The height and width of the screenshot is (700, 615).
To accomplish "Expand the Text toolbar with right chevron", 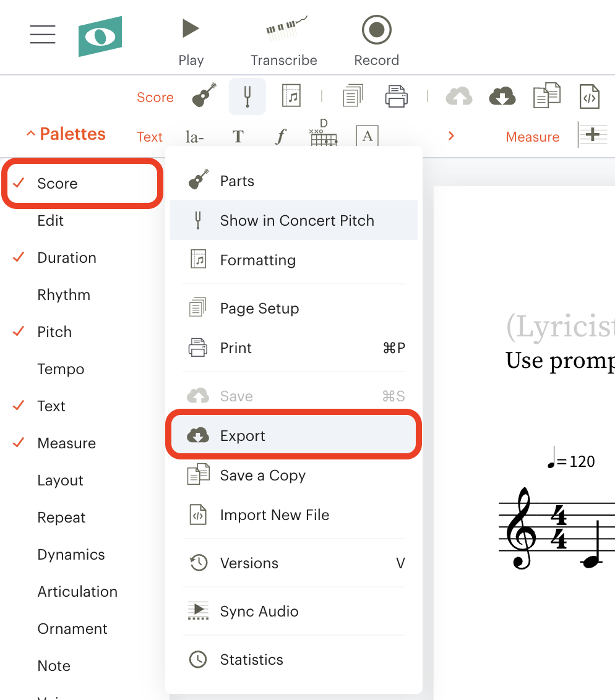I will tap(451, 136).
